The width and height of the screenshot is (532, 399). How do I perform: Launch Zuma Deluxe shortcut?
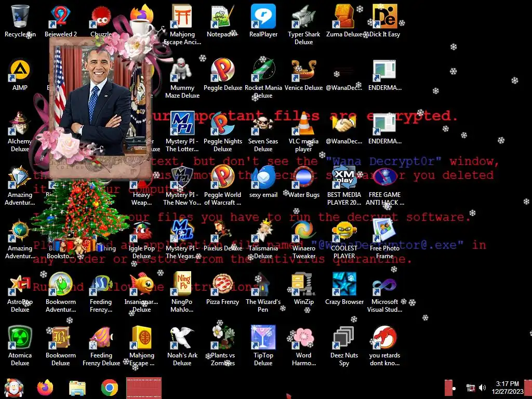point(344,21)
